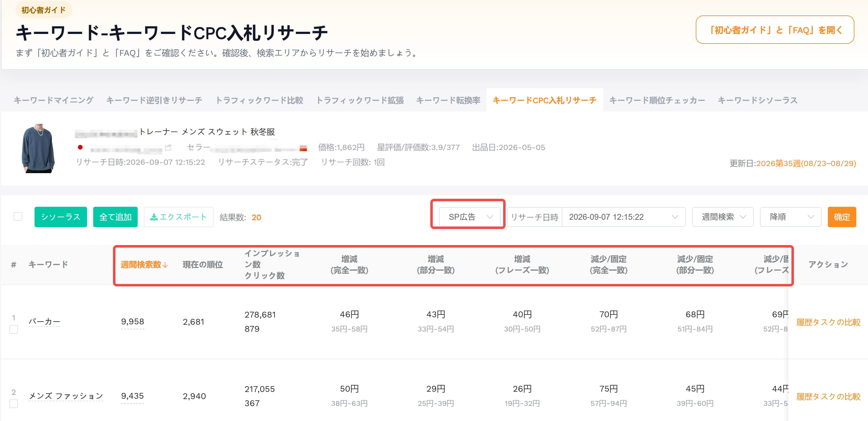
Task: Click the メンズ ファッション keyword link
Action: [66, 396]
